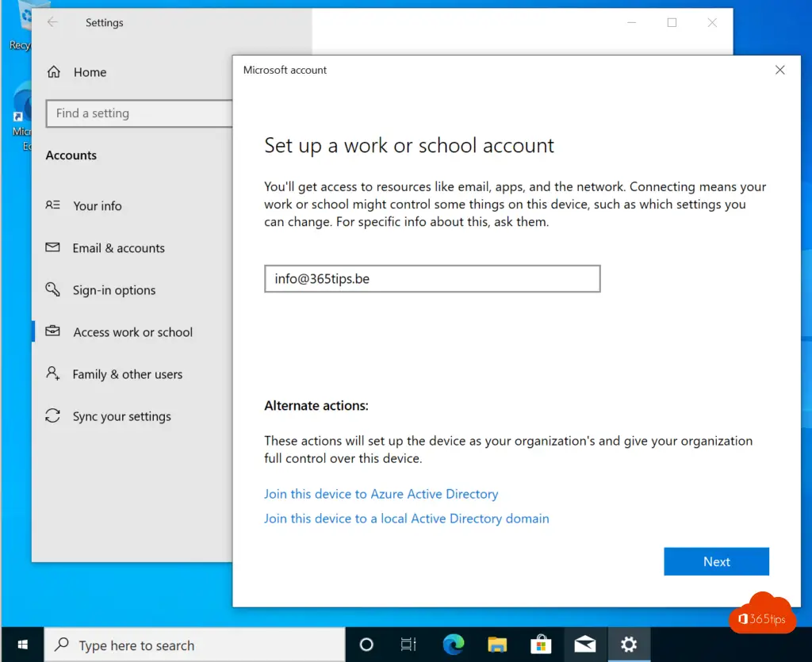This screenshot has height=662, width=812.
Task: Click Join this device to a local Active Directory domain
Action: (406, 519)
